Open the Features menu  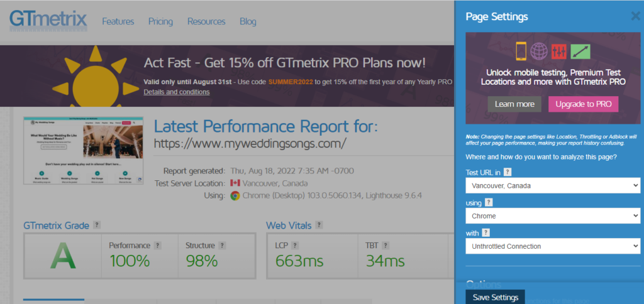click(118, 21)
